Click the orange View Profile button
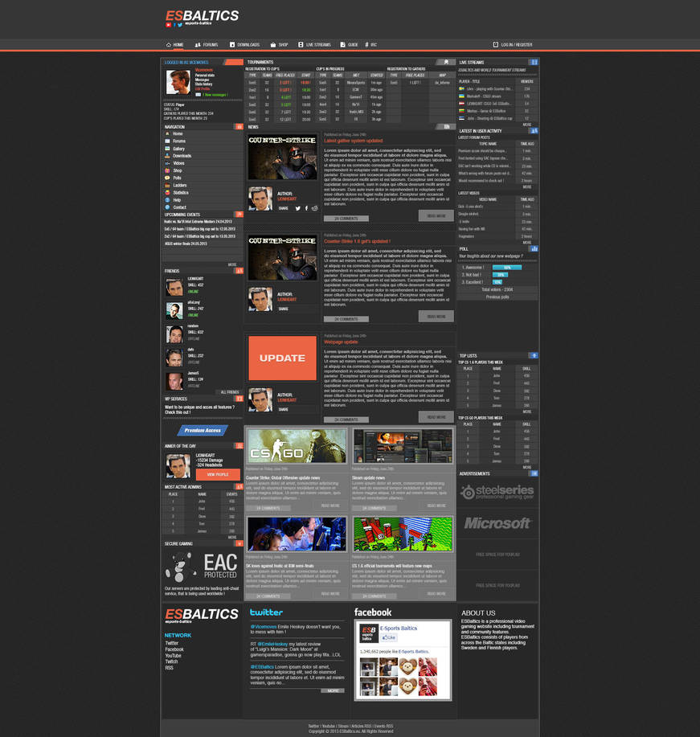The height and width of the screenshot is (737, 700). [x=218, y=474]
